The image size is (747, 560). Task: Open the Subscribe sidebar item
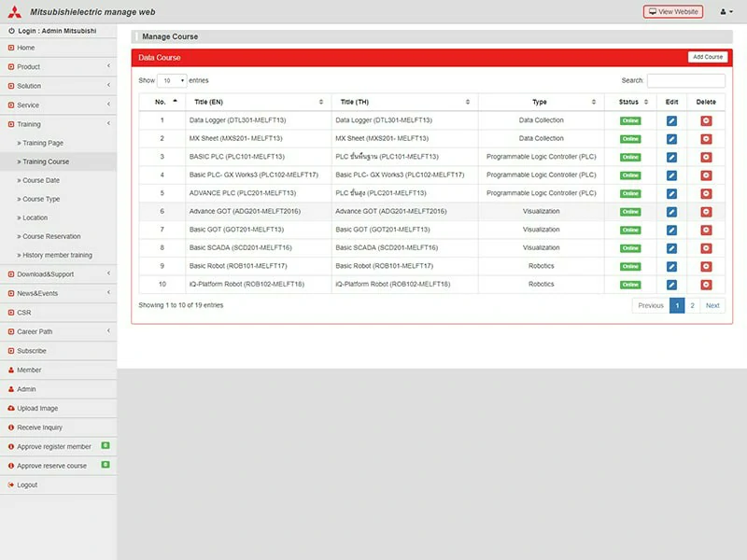click(58, 351)
